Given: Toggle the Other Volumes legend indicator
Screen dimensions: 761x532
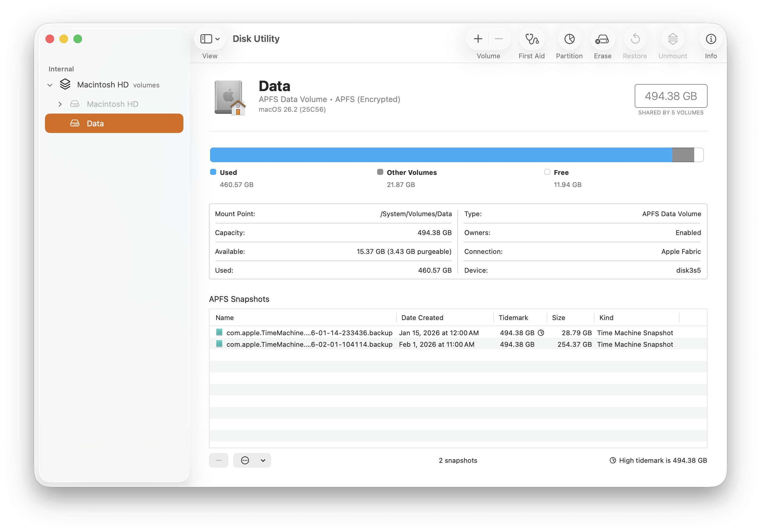Looking at the screenshot, I should point(380,172).
